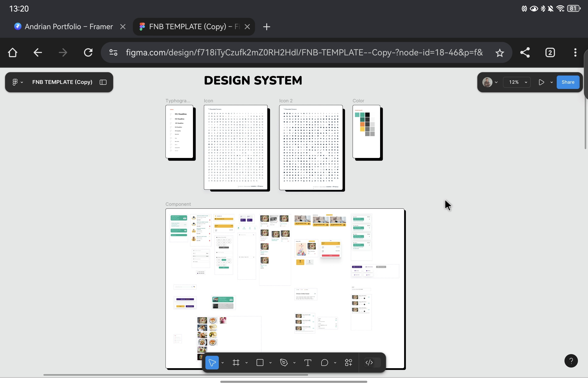Toggle the sidebar panel visibility
Screen dimensions: 588x386
tap(103, 82)
